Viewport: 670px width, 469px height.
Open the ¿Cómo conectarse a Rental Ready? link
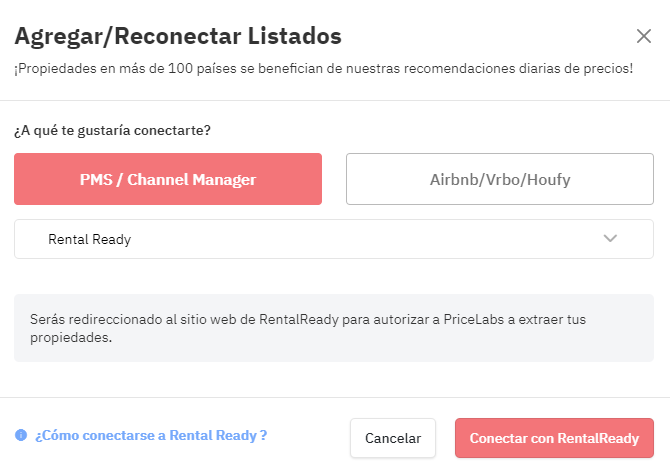pos(151,435)
